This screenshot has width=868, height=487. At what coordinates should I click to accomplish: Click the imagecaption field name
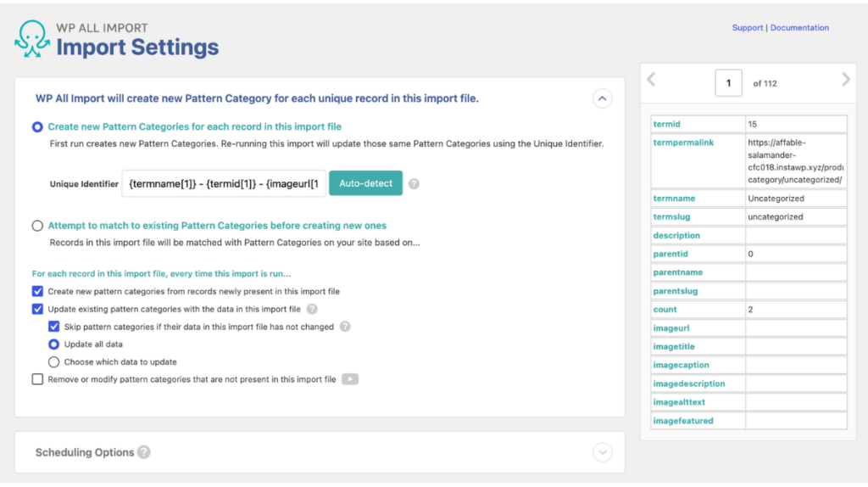pyautogui.click(x=681, y=365)
